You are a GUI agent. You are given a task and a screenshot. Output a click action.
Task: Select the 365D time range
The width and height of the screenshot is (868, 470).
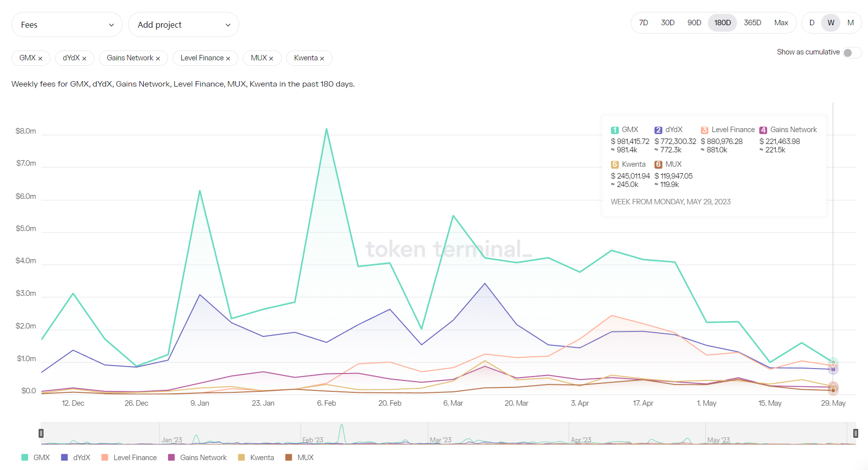(752, 23)
